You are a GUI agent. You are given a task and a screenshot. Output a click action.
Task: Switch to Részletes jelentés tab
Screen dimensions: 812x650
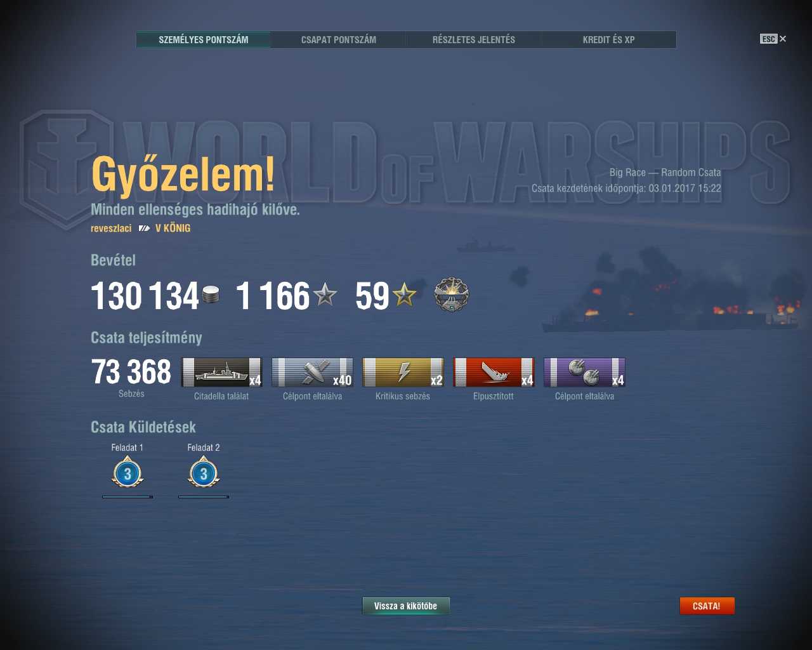(474, 39)
